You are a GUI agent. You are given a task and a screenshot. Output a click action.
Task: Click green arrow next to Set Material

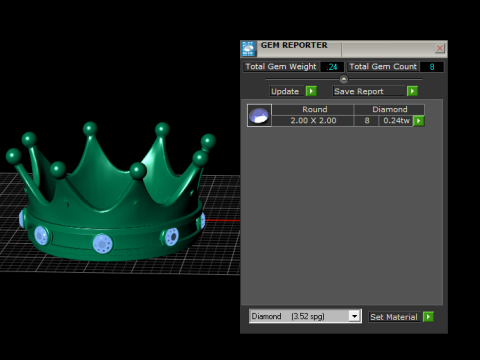point(428,317)
